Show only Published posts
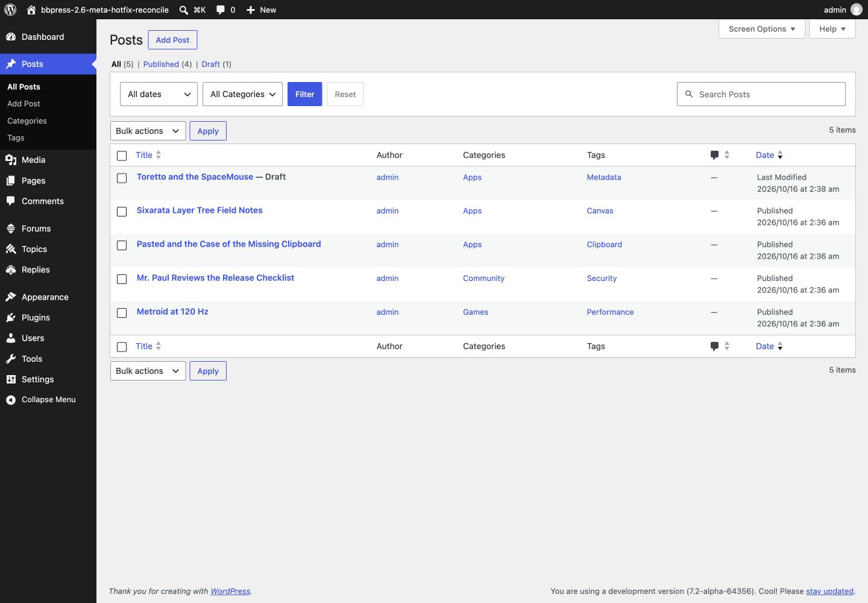 click(161, 64)
